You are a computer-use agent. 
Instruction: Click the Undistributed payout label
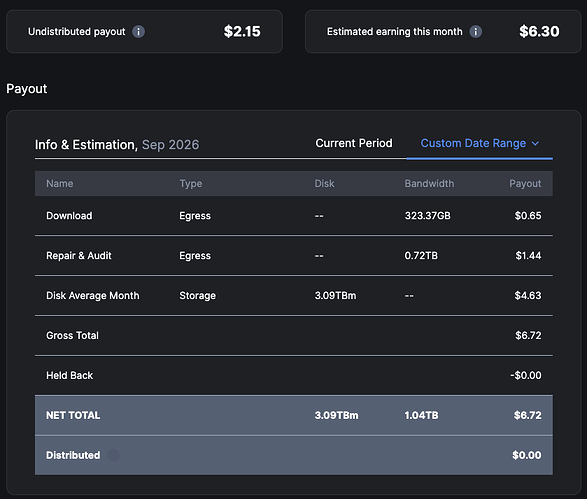(76, 31)
